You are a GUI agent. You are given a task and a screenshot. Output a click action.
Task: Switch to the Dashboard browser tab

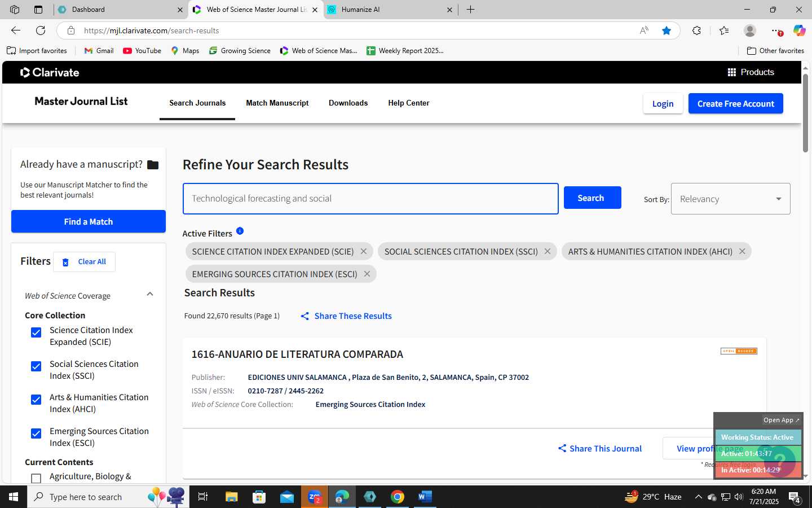coord(121,10)
